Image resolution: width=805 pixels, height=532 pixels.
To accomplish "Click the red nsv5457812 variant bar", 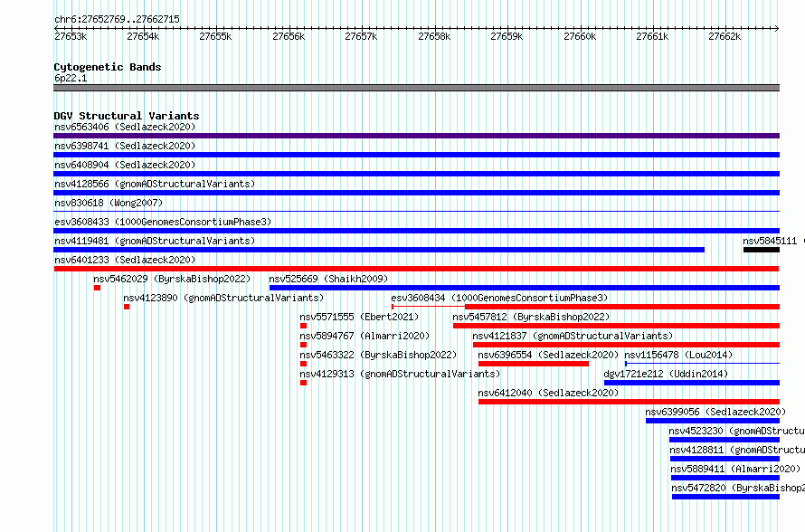I will point(616,326).
